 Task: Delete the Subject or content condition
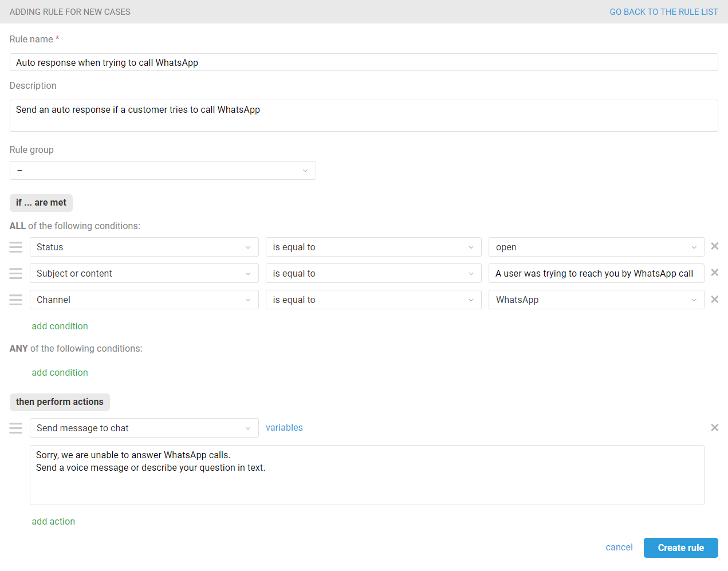(714, 273)
